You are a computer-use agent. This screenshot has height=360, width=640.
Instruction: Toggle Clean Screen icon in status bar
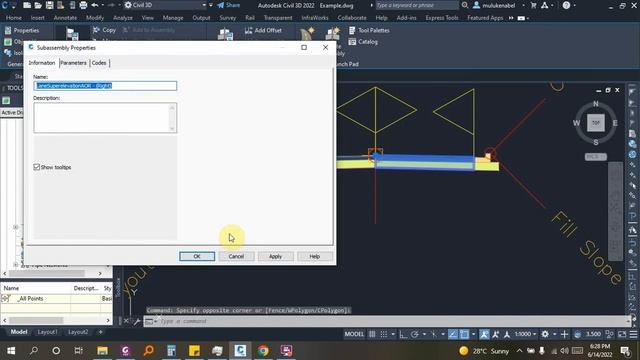[x=622, y=334]
